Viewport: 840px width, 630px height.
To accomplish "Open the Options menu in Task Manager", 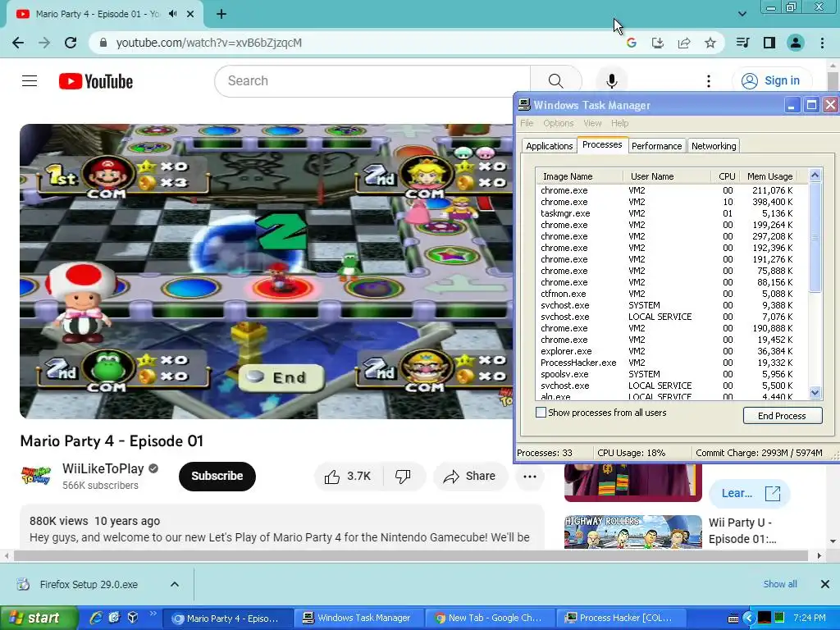I will click(x=558, y=123).
